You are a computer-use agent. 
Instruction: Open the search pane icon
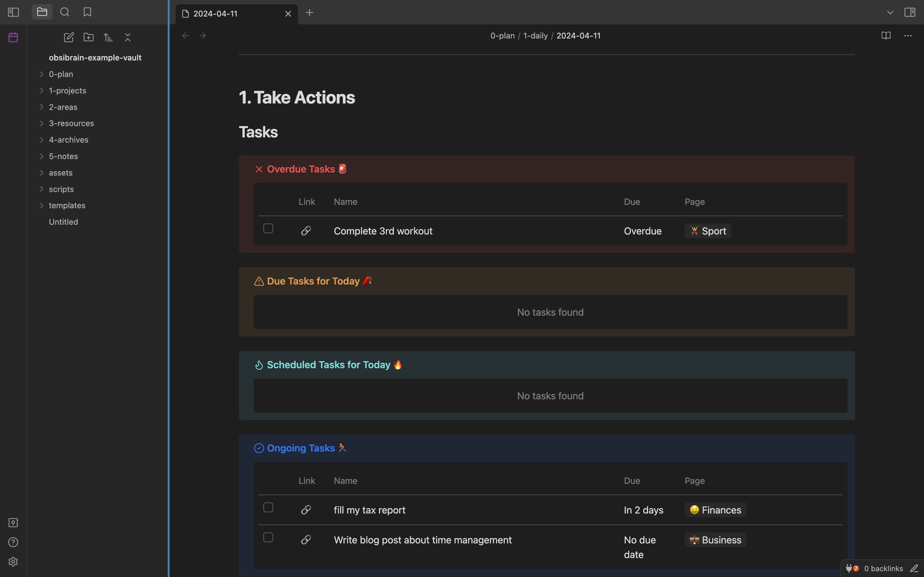[65, 12]
